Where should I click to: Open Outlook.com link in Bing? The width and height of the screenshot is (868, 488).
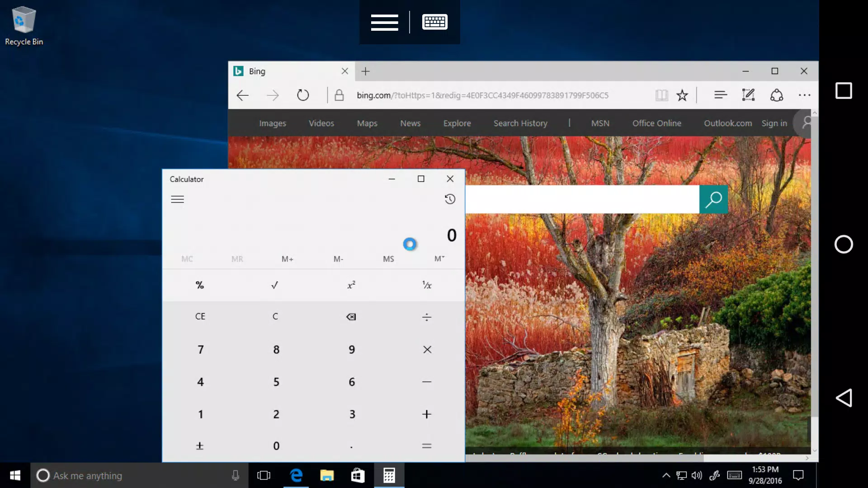click(x=728, y=123)
